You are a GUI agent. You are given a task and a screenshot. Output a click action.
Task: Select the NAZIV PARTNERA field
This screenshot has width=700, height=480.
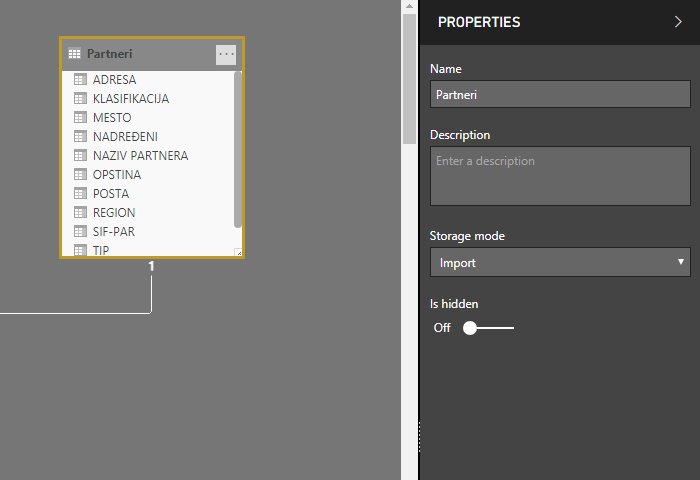click(x=140, y=156)
